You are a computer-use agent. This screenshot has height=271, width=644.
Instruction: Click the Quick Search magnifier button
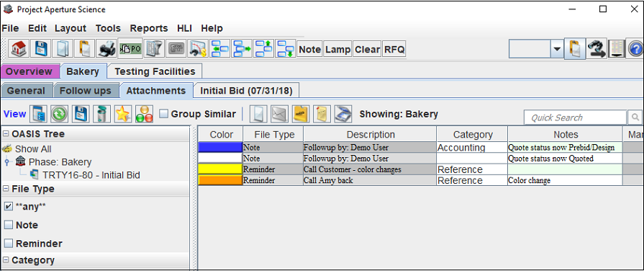click(635, 117)
